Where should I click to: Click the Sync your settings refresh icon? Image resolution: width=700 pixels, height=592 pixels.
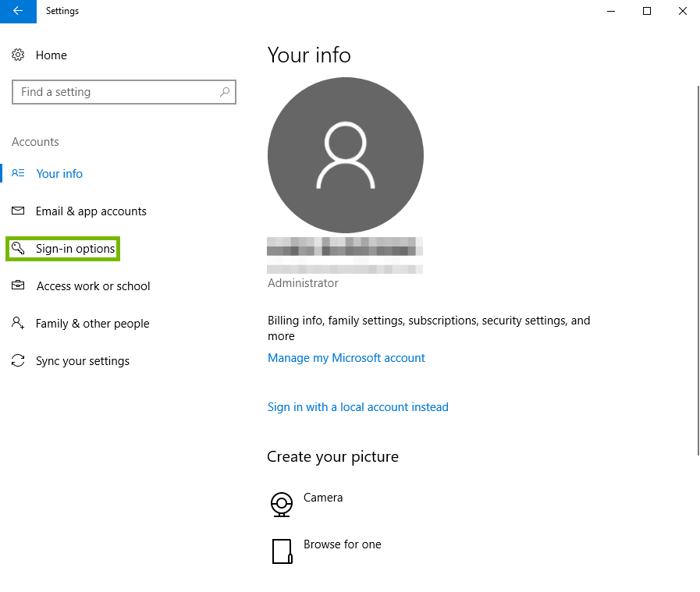pos(18,360)
